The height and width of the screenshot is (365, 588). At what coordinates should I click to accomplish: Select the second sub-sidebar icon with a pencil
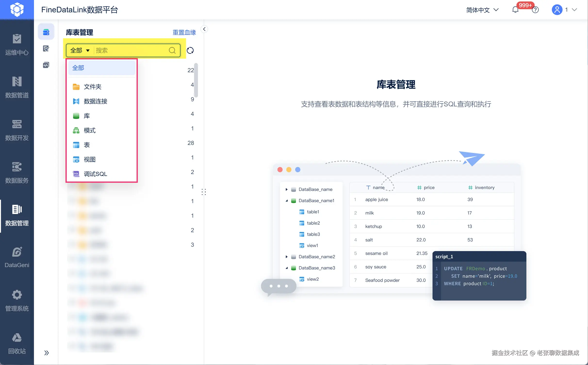[x=46, y=48]
